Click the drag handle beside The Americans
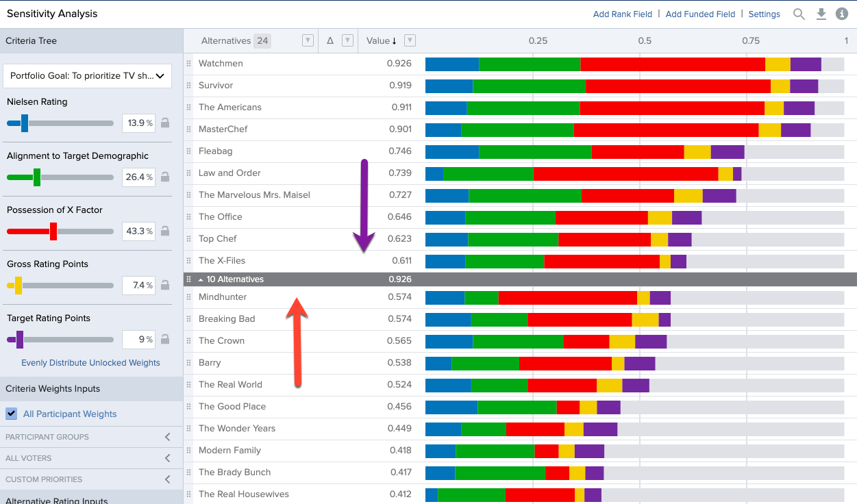The height and width of the screenshot is (504, 857). [x=188, y=108]
